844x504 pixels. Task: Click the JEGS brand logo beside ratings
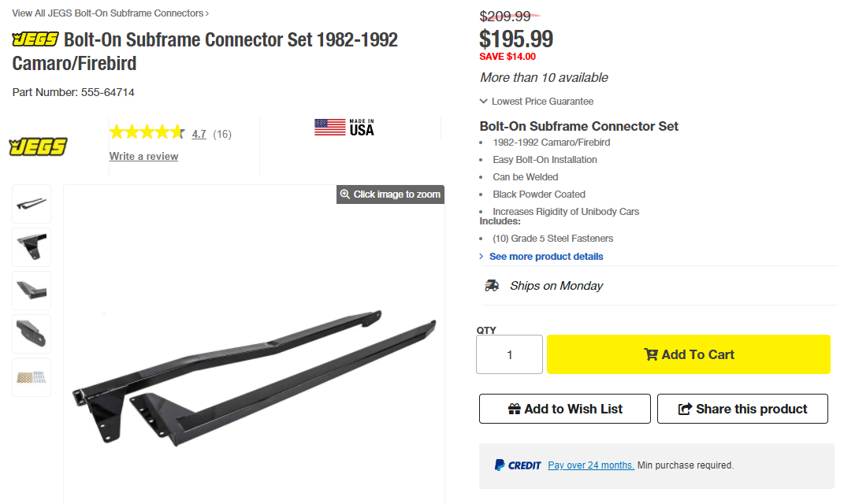pyautogui.click(x=38, y=146)
